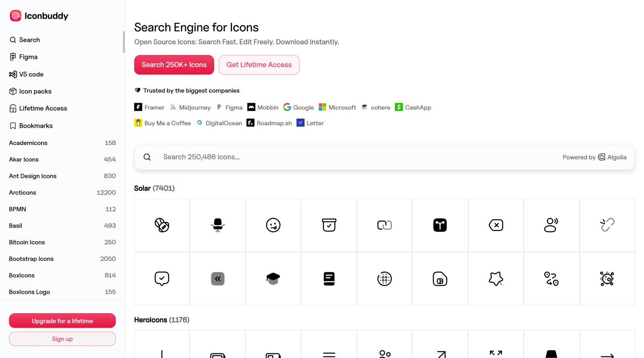644x358 pixels.
Task: Click the CashApp company label
Action: coord(418,108)
